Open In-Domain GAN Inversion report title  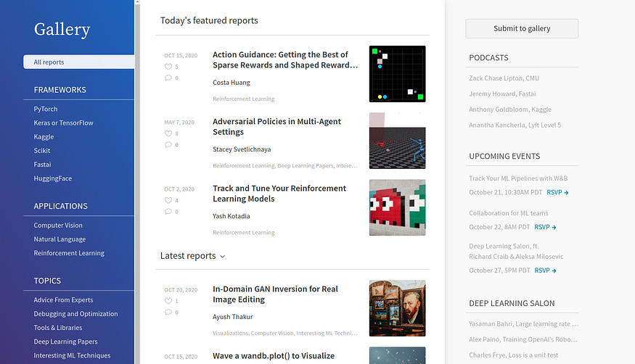275,294
